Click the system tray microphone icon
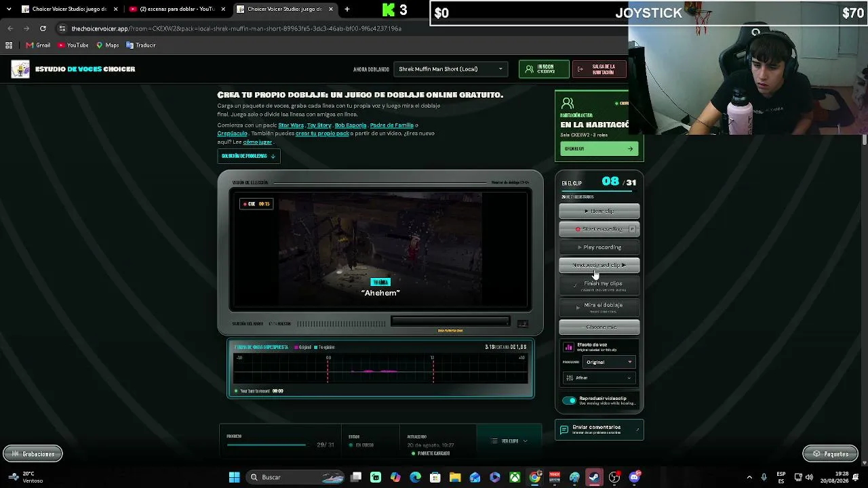Viewport: 868px width, 488px height. [764, 477]
